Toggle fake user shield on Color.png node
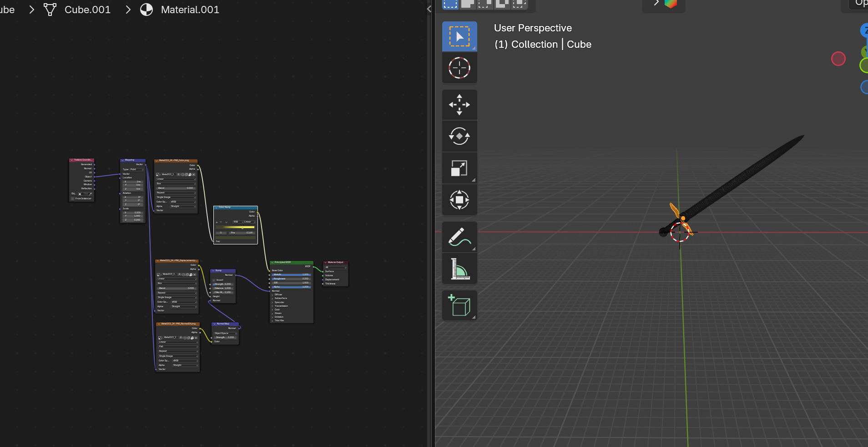 pos(183,174)
